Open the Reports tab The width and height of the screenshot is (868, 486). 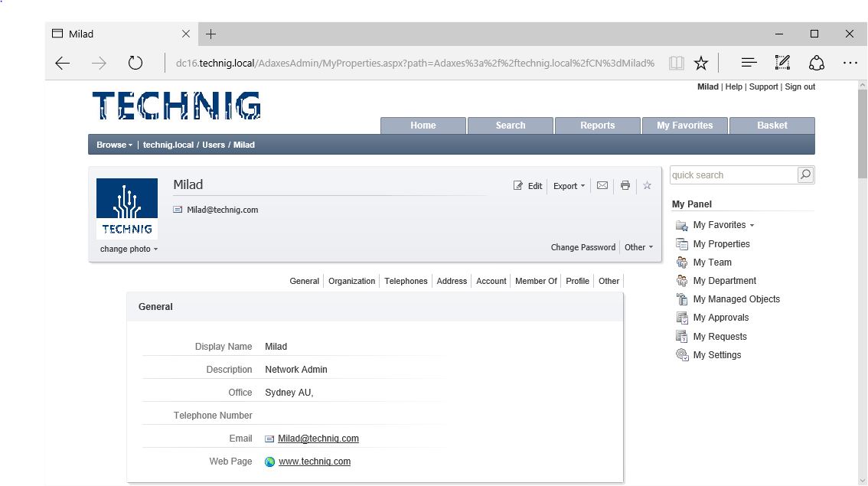point(597,126)
